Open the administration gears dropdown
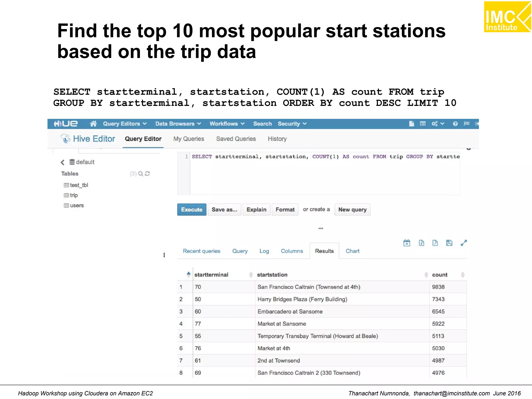Viewport: 532px width, 399px height. click(x=438, y=124)
